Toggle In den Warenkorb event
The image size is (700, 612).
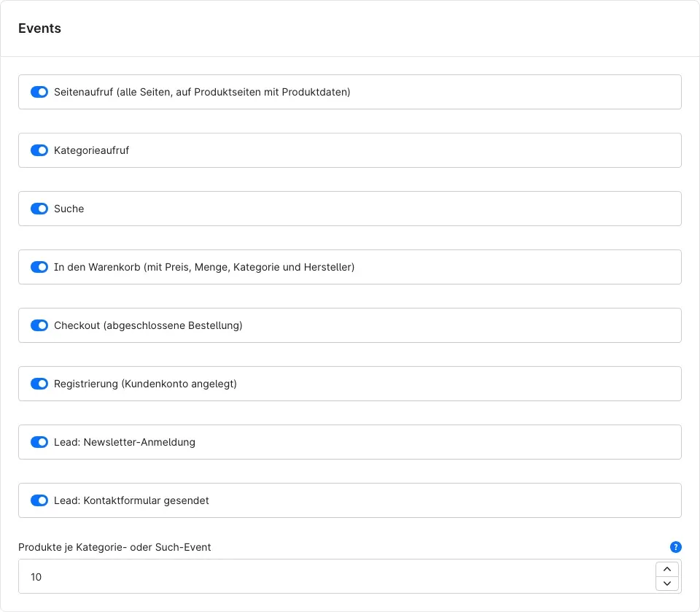tap(39, 267)
